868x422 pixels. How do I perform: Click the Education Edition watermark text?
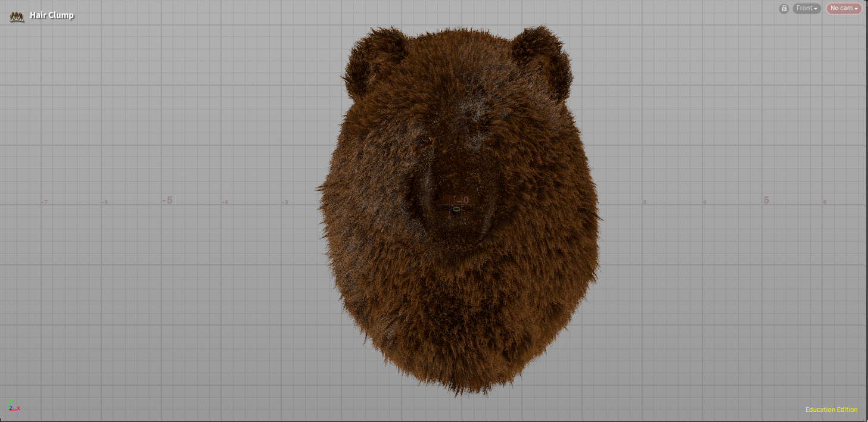(831, 410)
